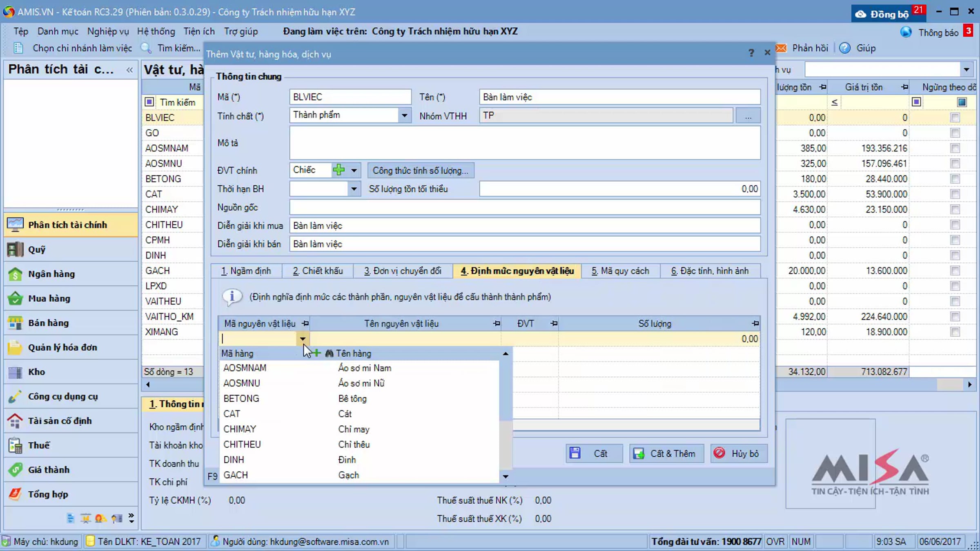Add new unit with green plus icon
980x551 pixels.
339,170
